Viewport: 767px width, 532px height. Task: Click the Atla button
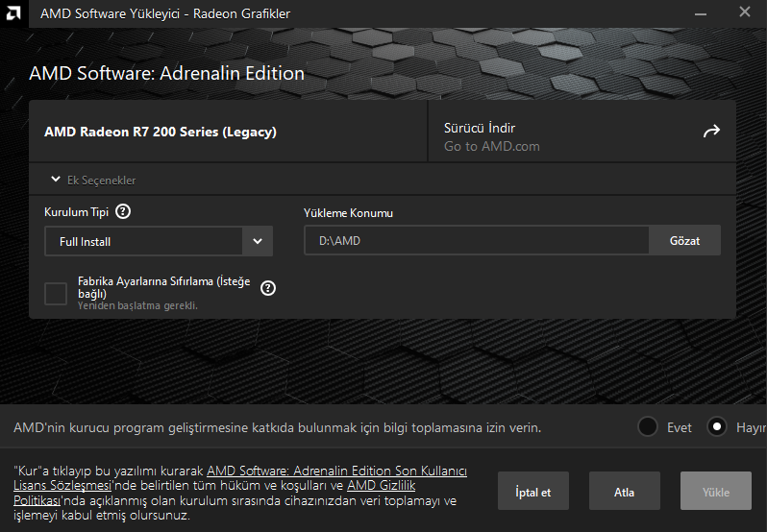624,491
